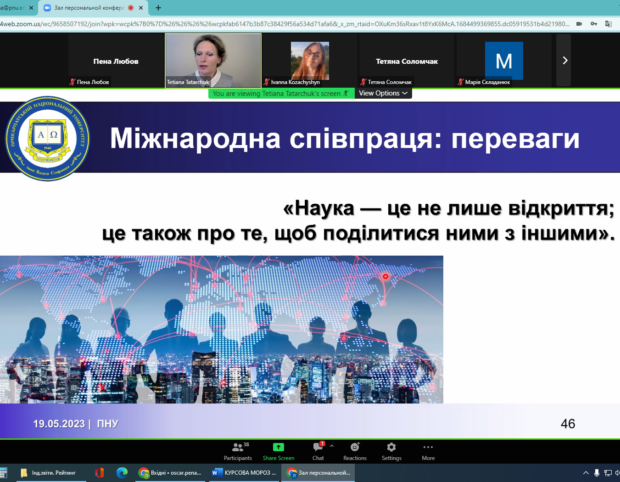
Task: Click the More options ellipsis
Action: [428, 452]
